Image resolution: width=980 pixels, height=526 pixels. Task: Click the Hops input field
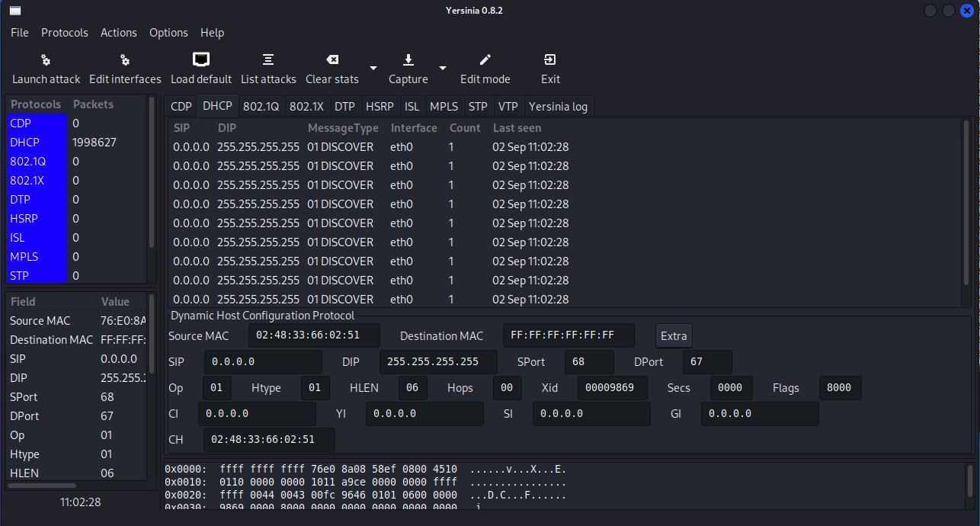pyautogui.click(x=508, y=388)
